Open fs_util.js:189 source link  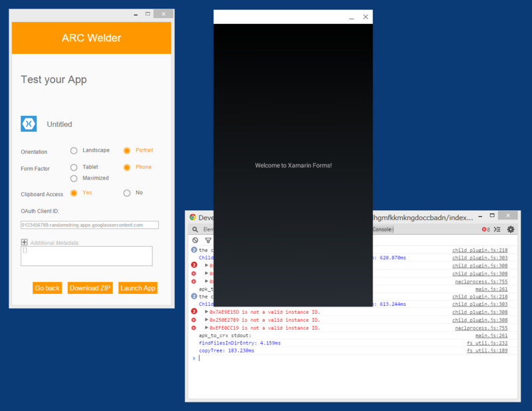pyautogui.click(x=487, y=350)
